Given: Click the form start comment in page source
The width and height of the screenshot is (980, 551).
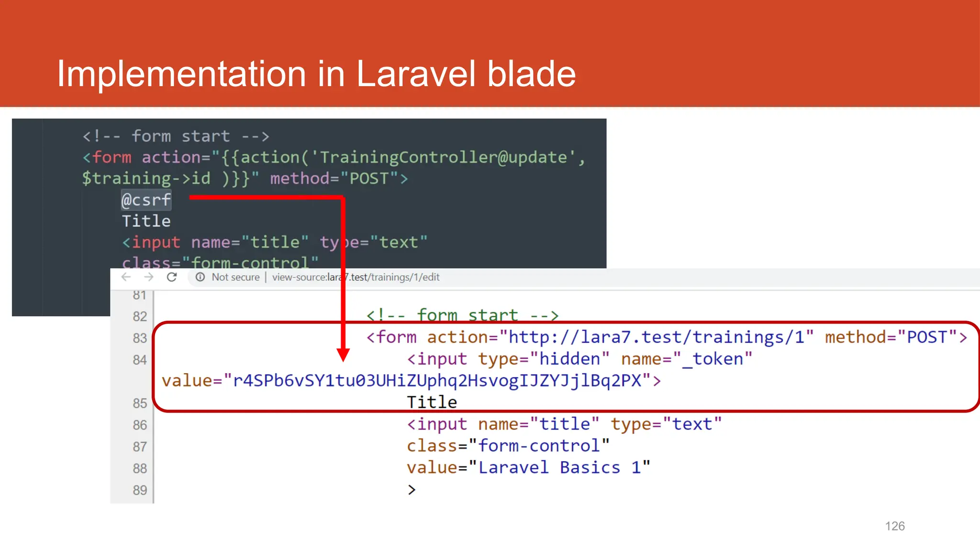Looking at the screenshot, I should tap(463, 315).
